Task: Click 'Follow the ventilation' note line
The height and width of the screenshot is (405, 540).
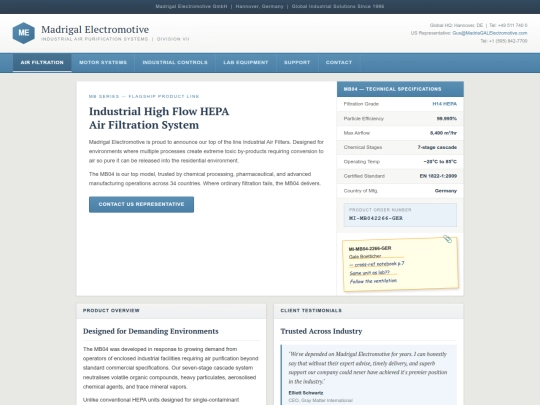Action: 373,281
